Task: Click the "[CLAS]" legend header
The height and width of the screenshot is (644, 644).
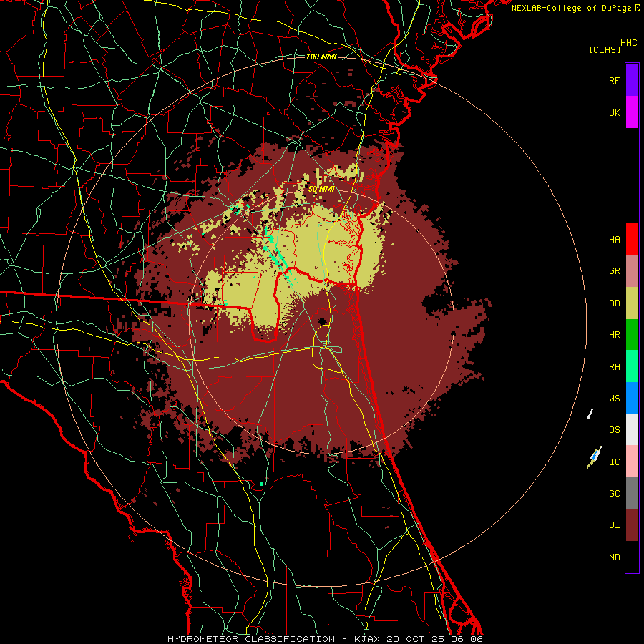Action: pyautogui.click(x=605, y=49)
